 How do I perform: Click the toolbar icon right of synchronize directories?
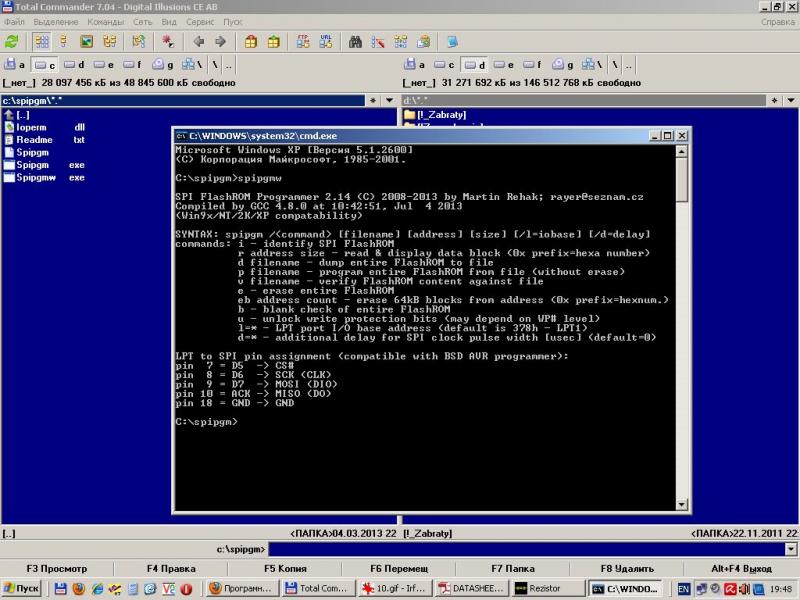click(423, 41)
